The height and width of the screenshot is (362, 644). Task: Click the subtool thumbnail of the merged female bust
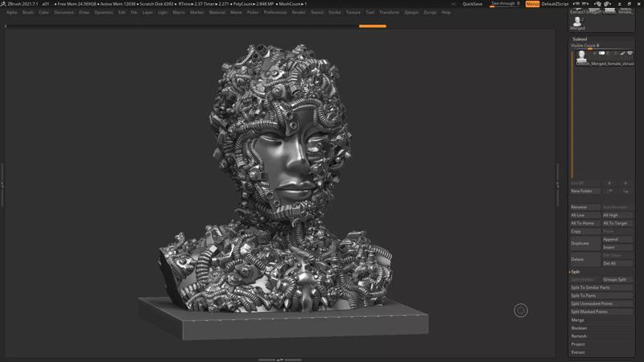(x=581, y=56)
